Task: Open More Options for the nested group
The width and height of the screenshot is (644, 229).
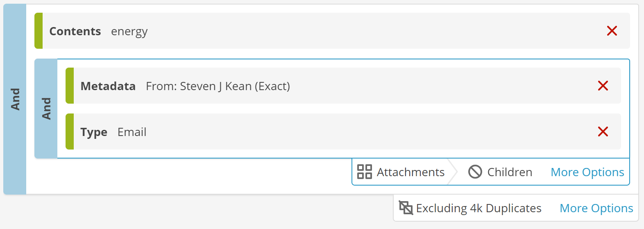Action: (x=587, y=172)
